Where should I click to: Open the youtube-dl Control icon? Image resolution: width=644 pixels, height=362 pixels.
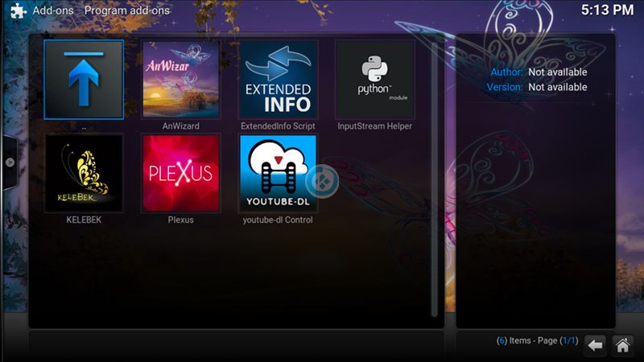tap(278, 173)
